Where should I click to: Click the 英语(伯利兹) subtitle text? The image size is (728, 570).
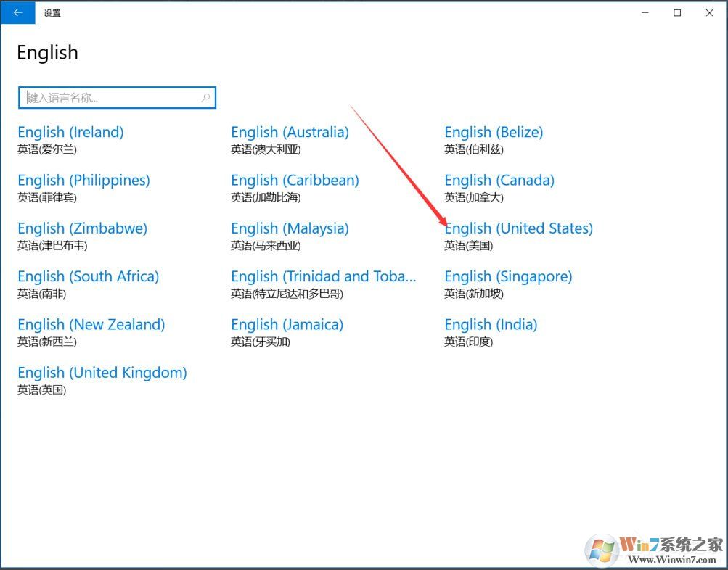[x=473, y=149]
